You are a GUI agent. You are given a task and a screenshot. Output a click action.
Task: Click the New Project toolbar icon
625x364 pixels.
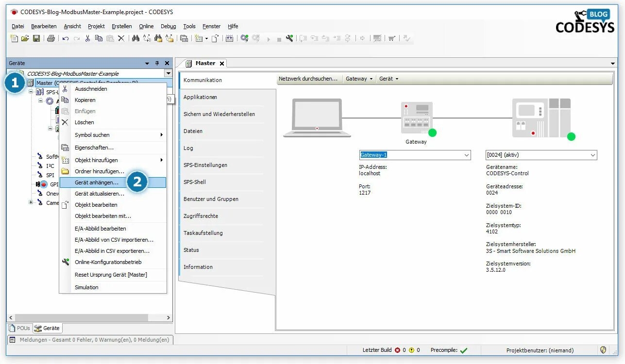[x=15, y=38]
